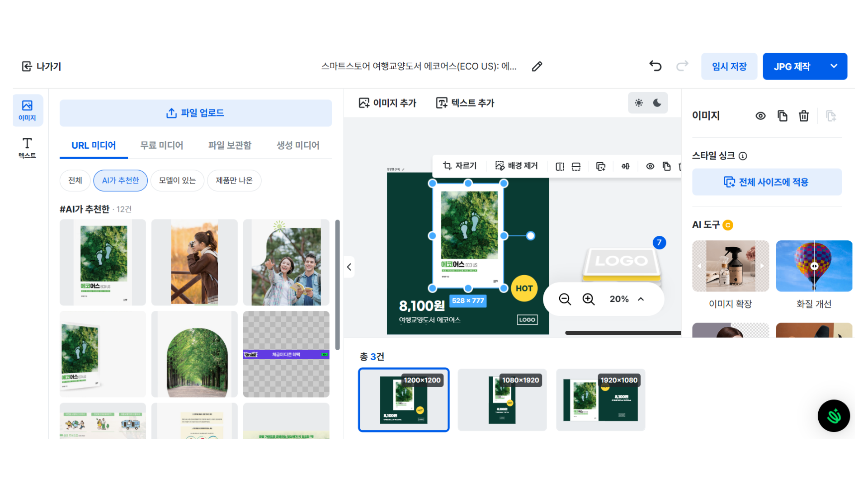Open dropdown arrow next to JPG 제작
The height and width of the screenshot is (488, 868).
pos(834,66)
